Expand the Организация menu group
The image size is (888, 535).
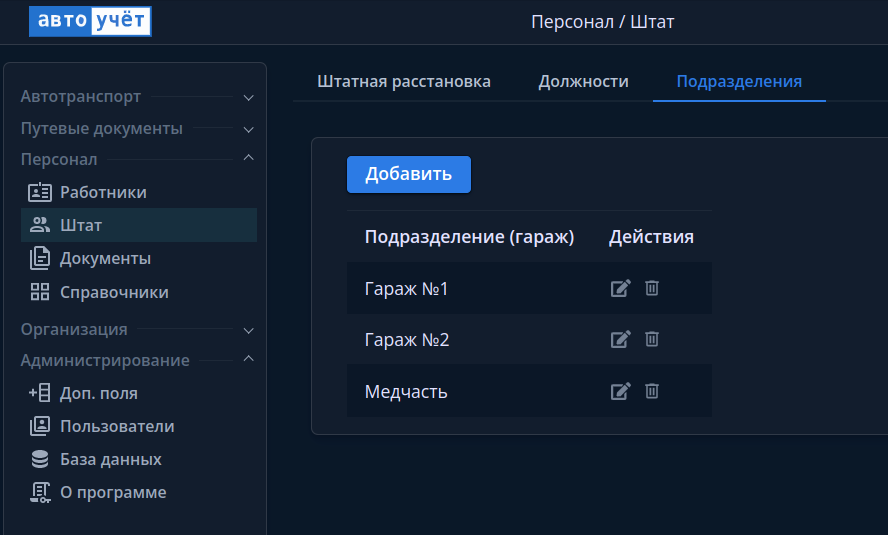(x=249, y=330)
